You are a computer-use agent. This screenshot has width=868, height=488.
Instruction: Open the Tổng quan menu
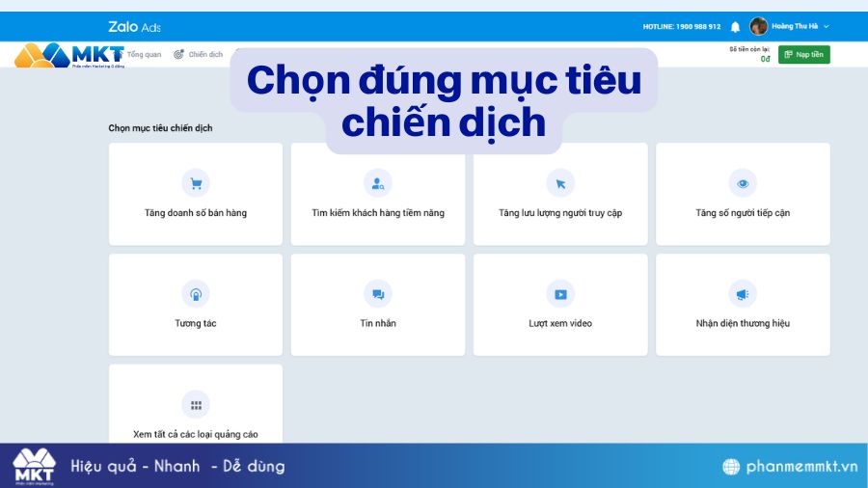(144, 54)
